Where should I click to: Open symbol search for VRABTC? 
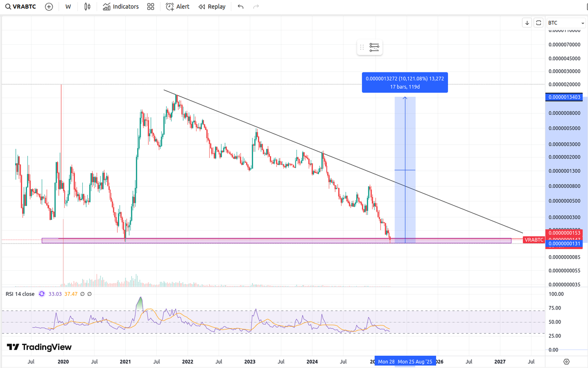pyautogui.click(x=20, y=7)
